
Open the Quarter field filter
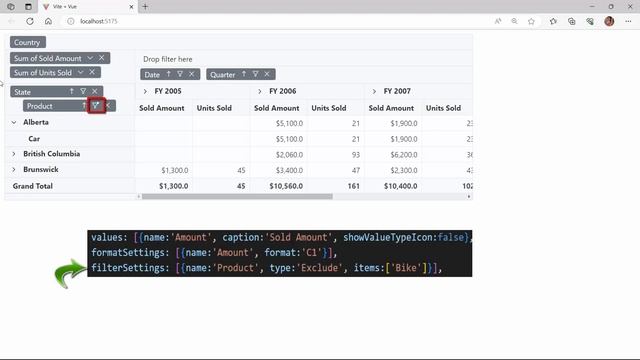(x=256, y=74)
